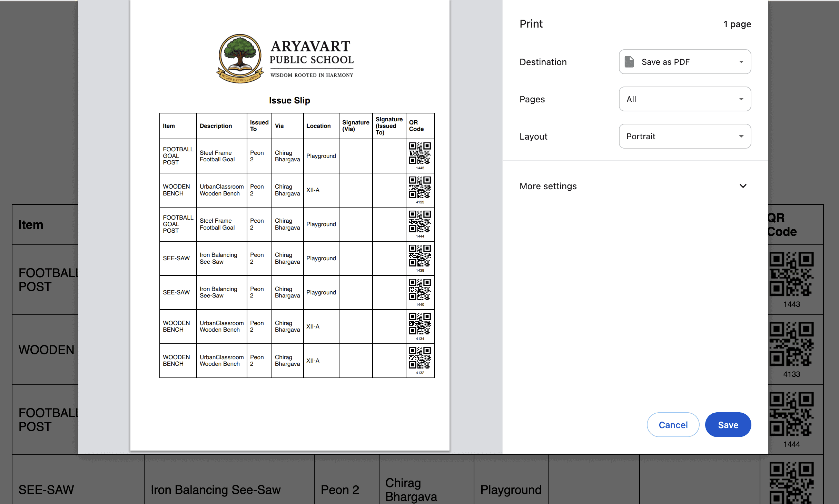Click the '1 page' count text
The image size is (839, 504).
click(737, 24)
